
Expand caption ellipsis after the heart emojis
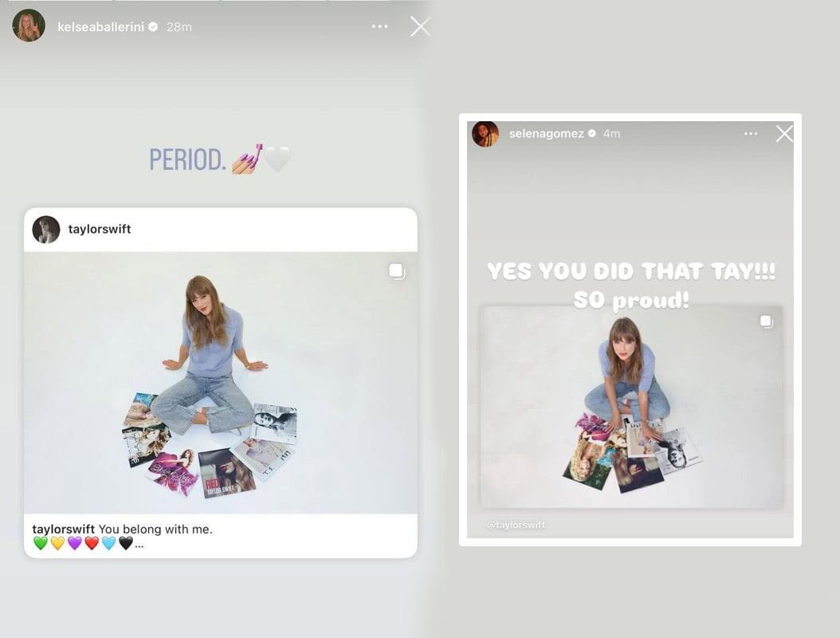(139, 545)
